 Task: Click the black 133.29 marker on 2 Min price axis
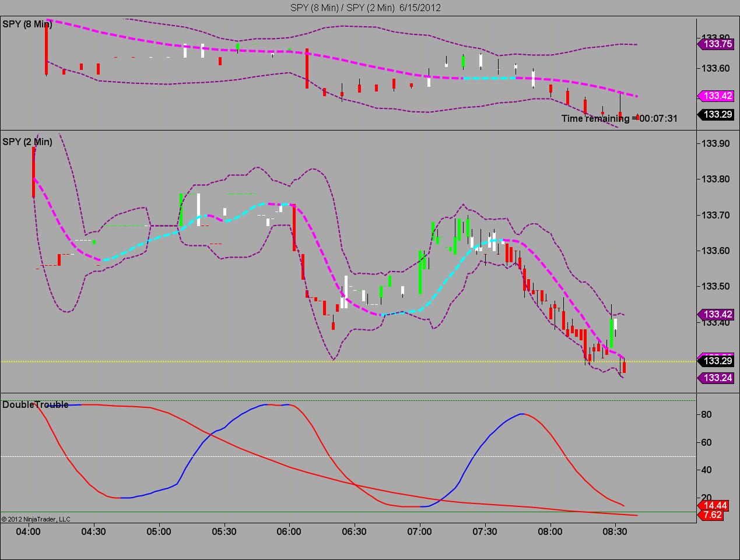(x=716, y=361)
